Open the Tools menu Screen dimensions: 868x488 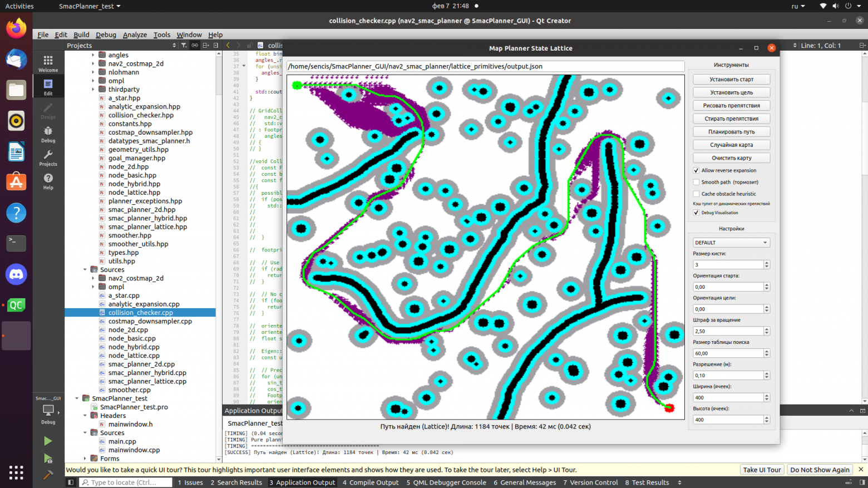pyautogui.click(x=162, y=34)
